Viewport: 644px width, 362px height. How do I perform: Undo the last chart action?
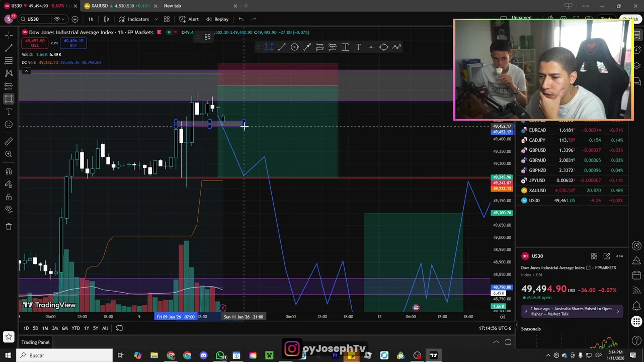coord(241,19)
